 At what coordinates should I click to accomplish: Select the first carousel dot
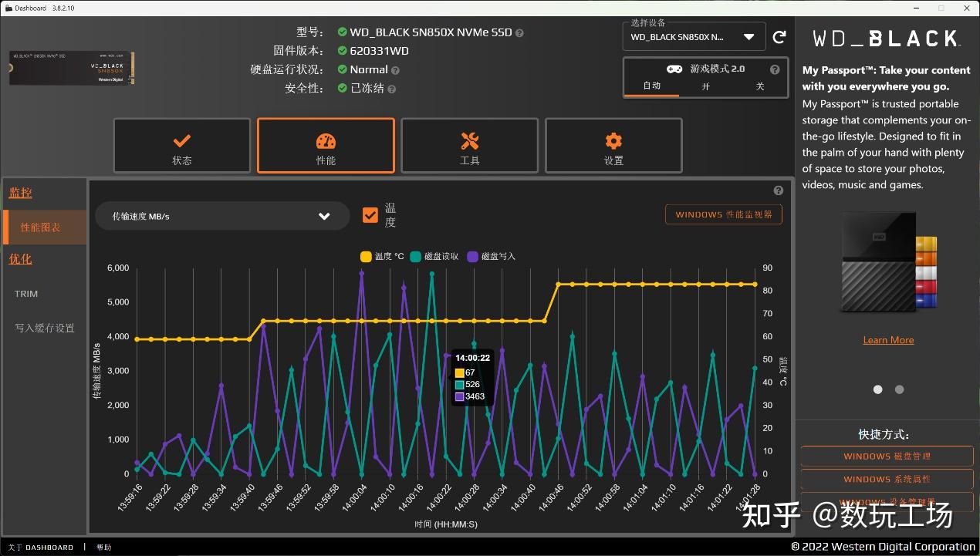[x=877, y=389]
